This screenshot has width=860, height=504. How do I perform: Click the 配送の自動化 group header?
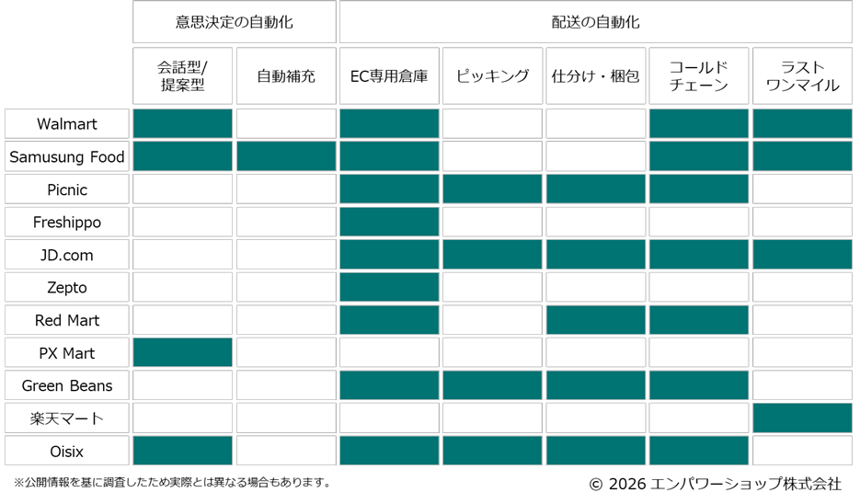coord(595,22)
